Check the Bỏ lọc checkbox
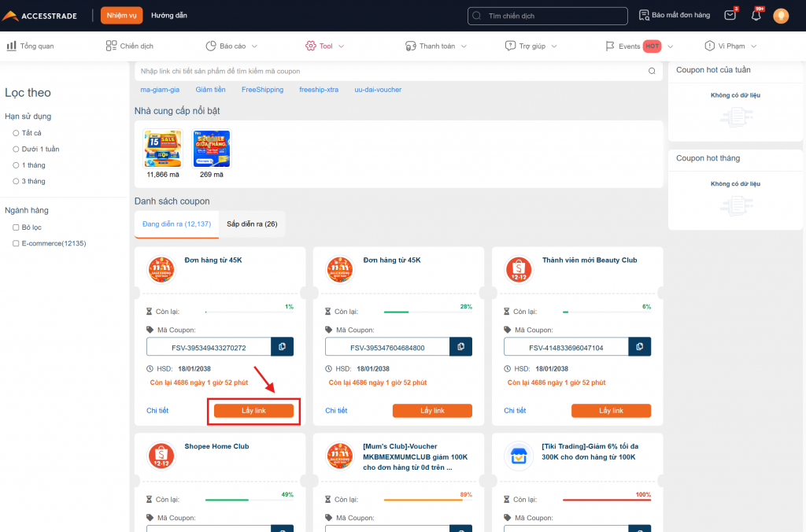The width and height of the screenshot is (806, 532). [x=16, y=227]
